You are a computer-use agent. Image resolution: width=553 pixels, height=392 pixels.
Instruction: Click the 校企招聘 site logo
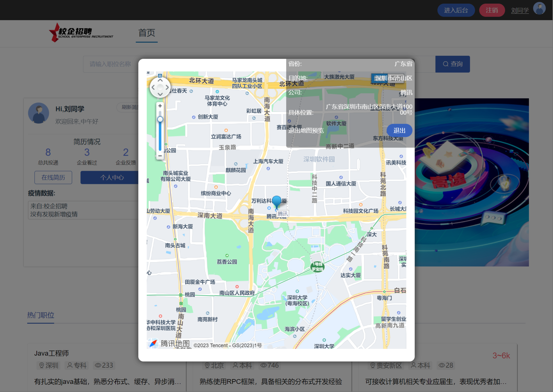(x=81, y=33)
